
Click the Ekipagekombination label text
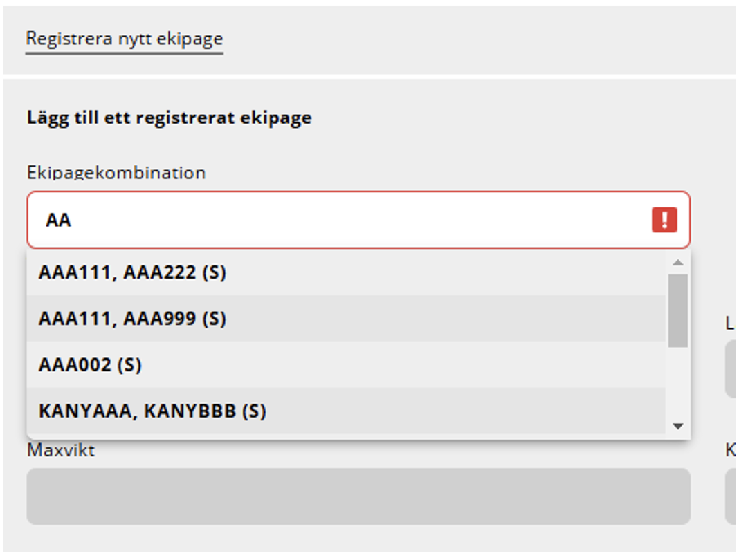[x=116, y=173]
